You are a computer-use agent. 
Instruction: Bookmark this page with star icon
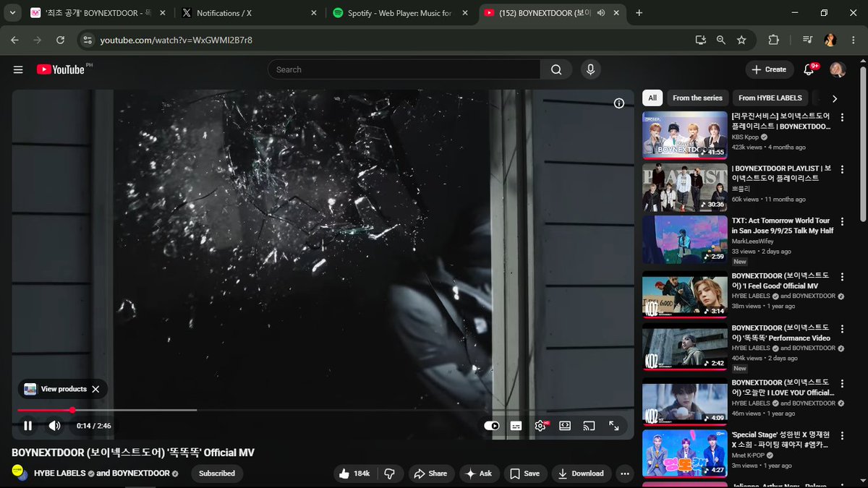[741, 40]
